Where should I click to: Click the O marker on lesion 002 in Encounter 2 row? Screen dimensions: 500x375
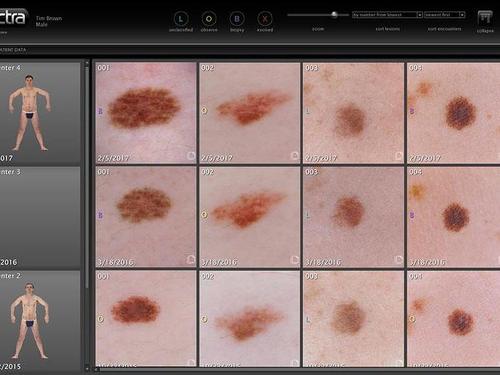point(204,319)
